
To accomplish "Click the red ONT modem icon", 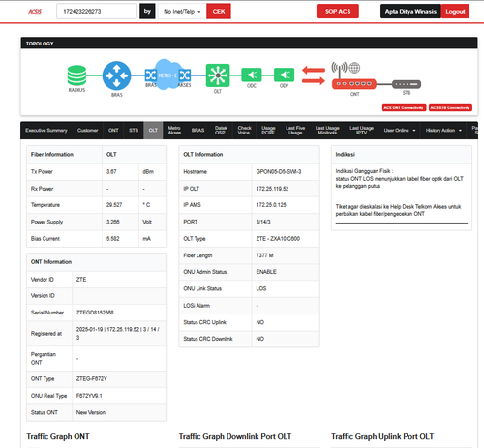I will (354, 84).
